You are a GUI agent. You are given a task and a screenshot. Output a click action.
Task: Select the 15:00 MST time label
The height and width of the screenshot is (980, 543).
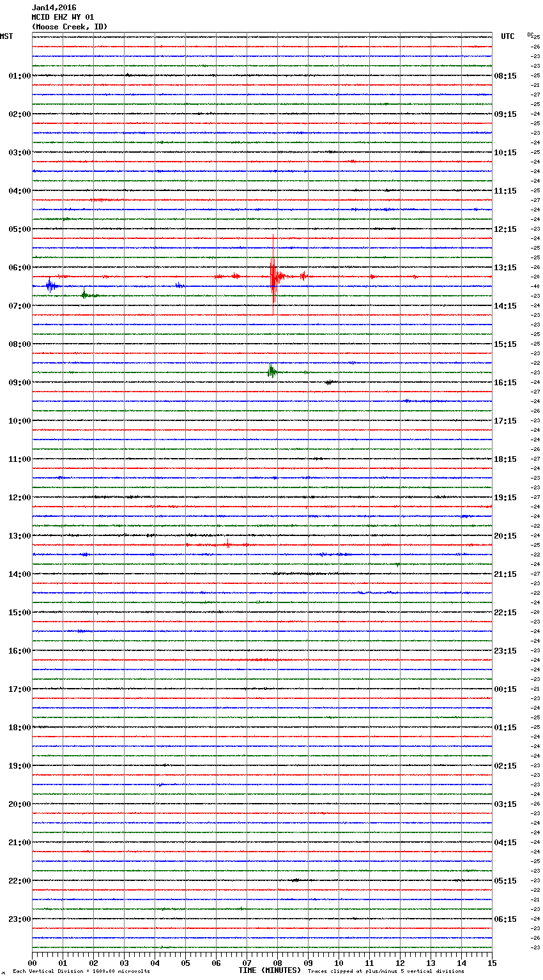click(20, 613)
